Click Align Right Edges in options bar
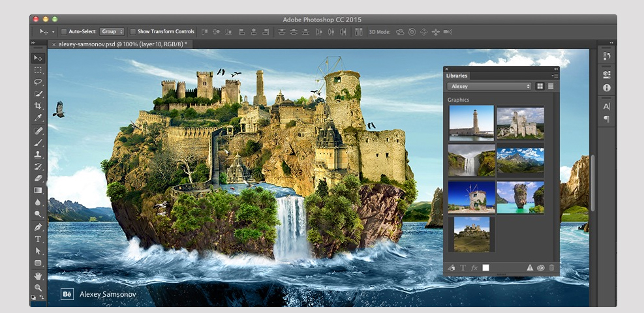 [x=266, y=31]
